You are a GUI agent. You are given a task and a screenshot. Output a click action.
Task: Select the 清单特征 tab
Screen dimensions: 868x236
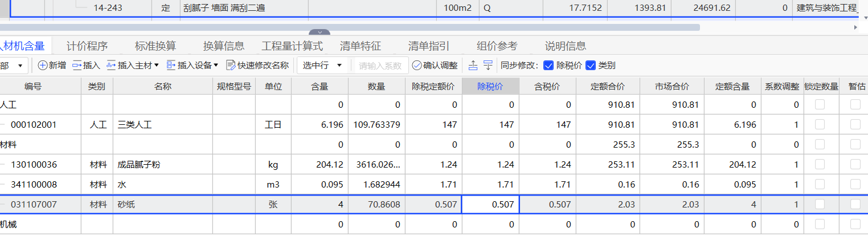(x=361, y=46)
